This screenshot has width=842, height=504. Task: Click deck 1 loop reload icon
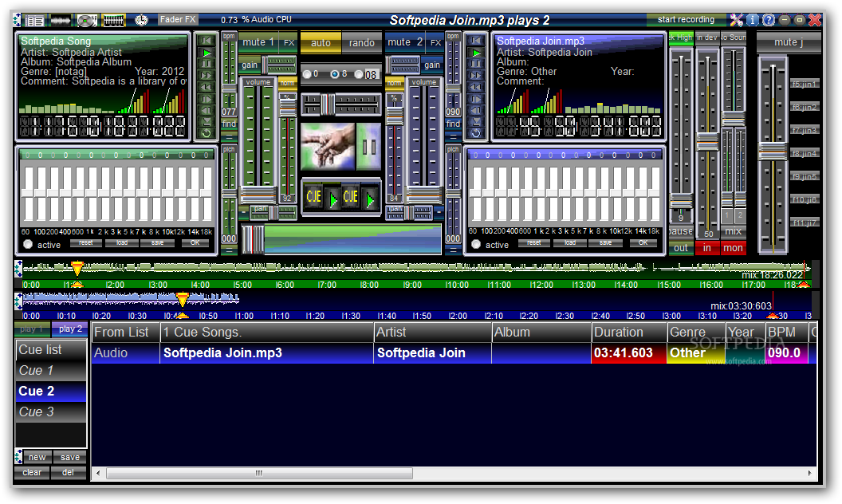click(x=207, y=133)
